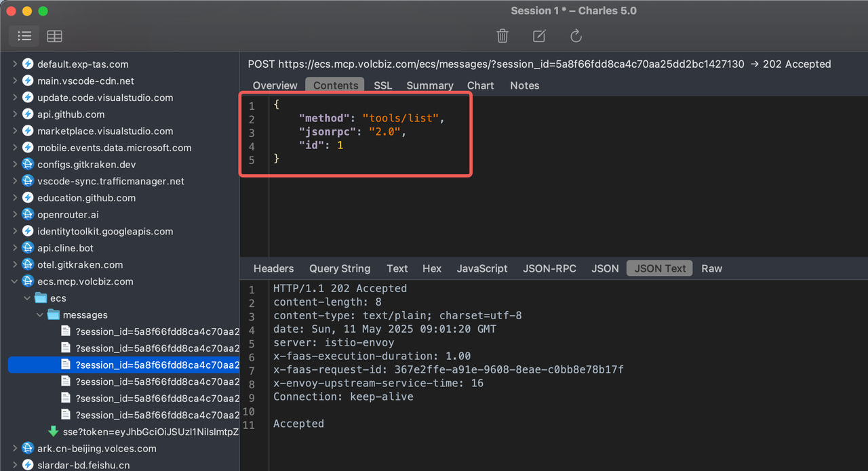Viewport: 868px width, 471px height.
Task: Open the Headers response tab
Action: point(273,268)
